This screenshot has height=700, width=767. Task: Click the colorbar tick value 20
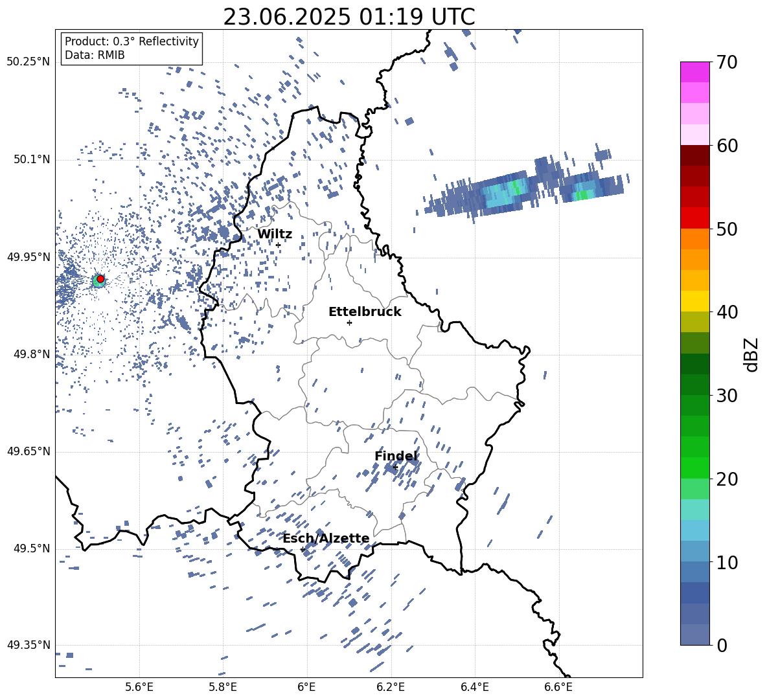[727, 479]
